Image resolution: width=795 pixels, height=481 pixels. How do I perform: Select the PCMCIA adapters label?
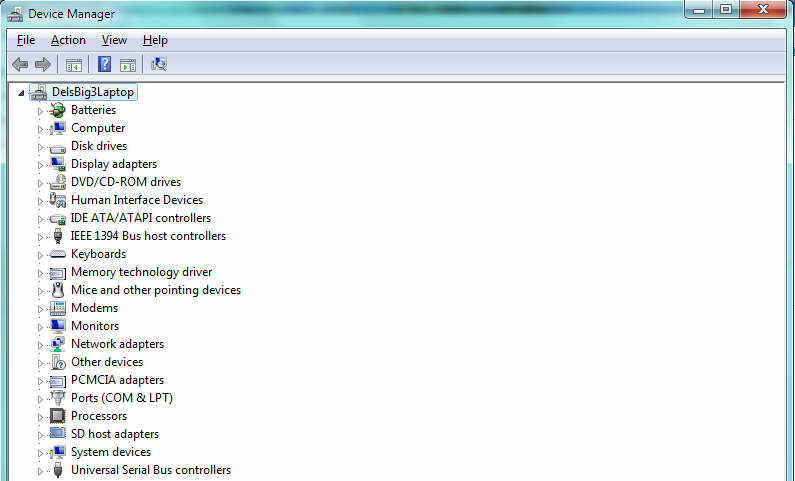coord(117,380)
